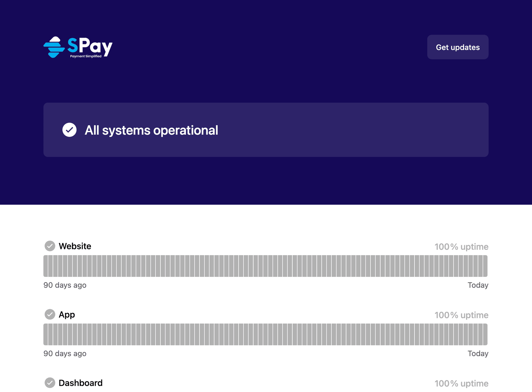This screenshot has height=392, width=532.
Task: Click first bar of Website uptime timeline
Action: (45, 266)
